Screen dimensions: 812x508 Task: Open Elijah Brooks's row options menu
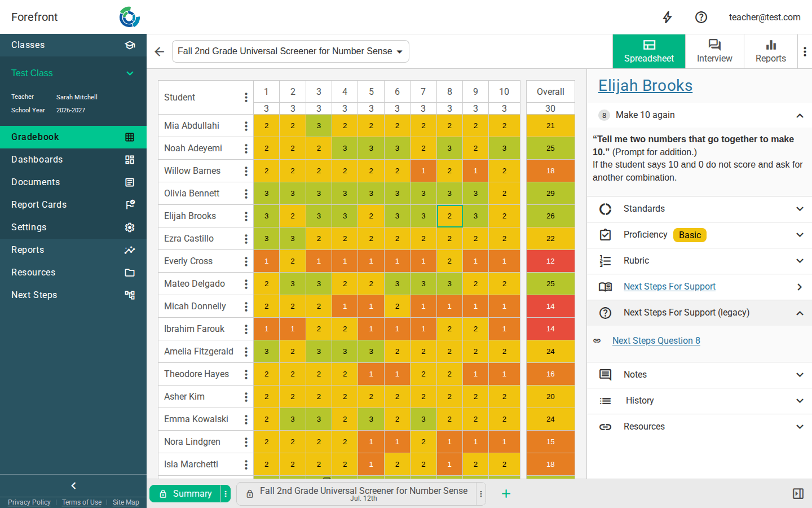point(246,216)
